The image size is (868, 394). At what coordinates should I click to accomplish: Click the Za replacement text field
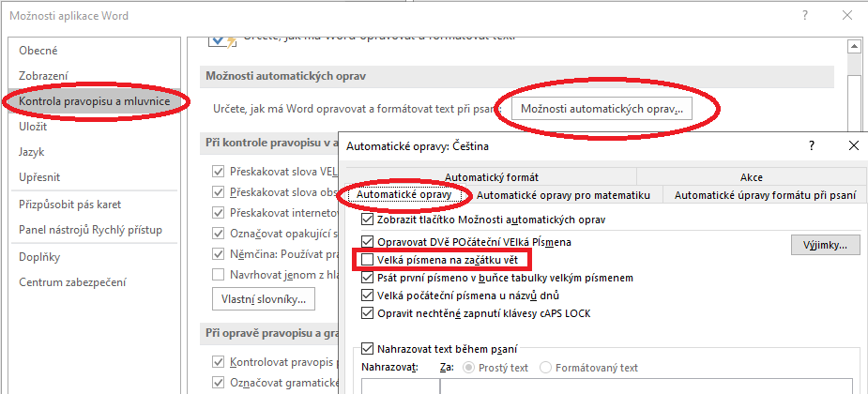[646, 386]
